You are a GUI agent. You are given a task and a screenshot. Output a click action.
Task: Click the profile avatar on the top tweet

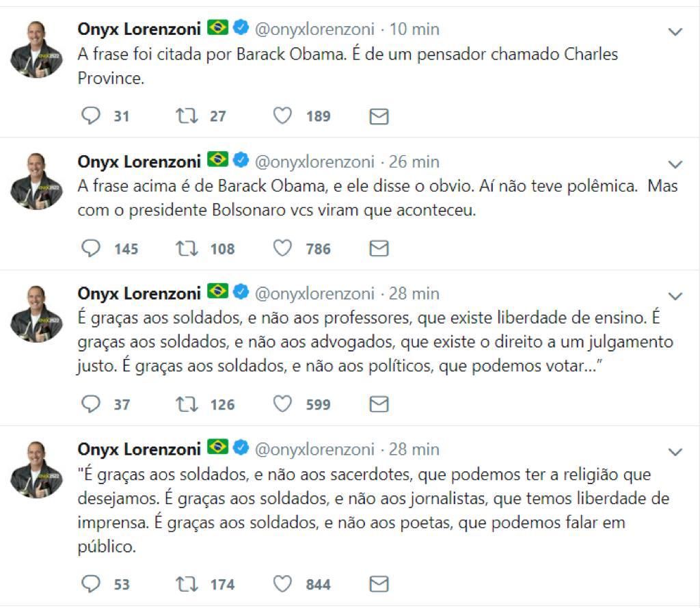click(x=37, y=48)
